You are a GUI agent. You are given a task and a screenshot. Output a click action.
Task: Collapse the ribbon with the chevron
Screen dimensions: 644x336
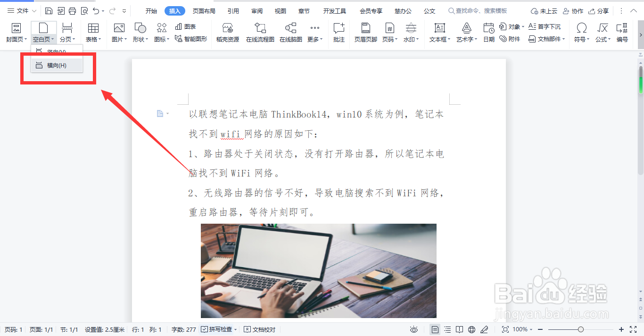pyautogui.click(x=635, y=11)
